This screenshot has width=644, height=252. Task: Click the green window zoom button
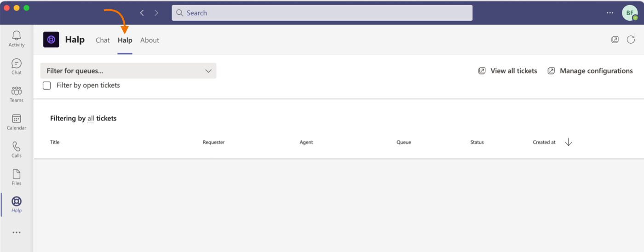[26, 8]
